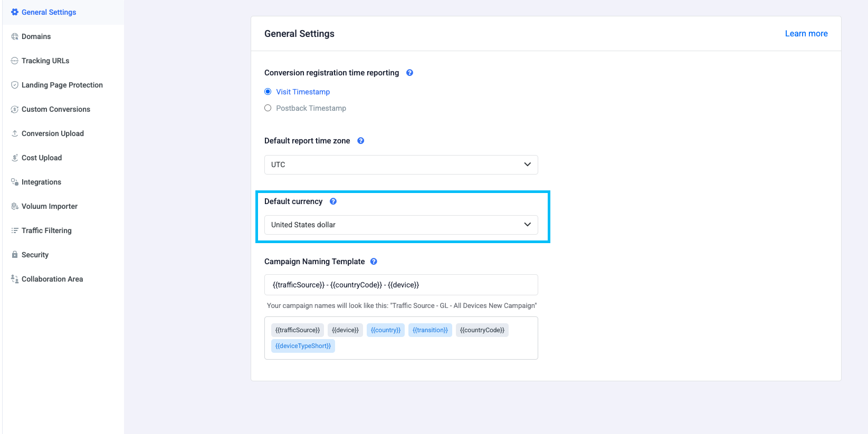868x434 pixels.
Task: Insert the {{deviceTypeShort}} tag
Action: pos(303,346)
